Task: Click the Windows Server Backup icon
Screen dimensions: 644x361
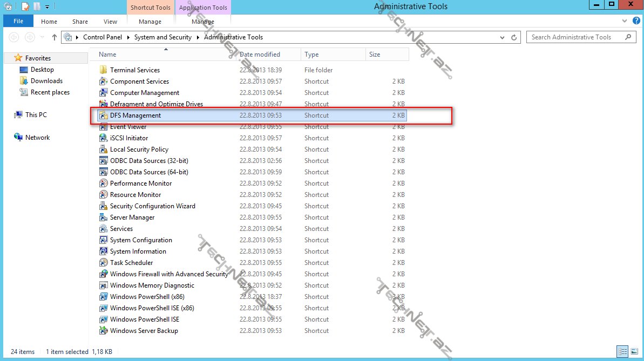Action: pyautogui.click(x=104, y=331)
